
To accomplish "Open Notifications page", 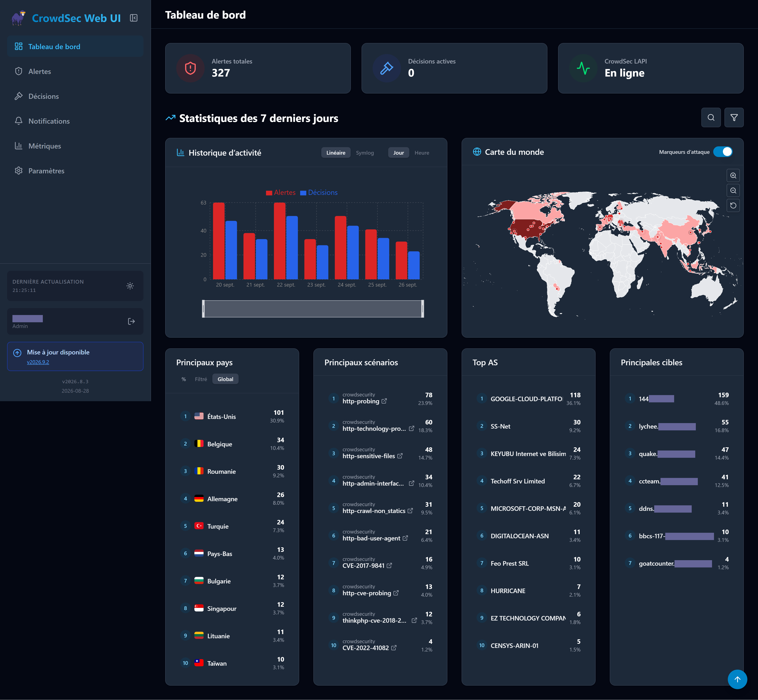I will tap(75, 121).
